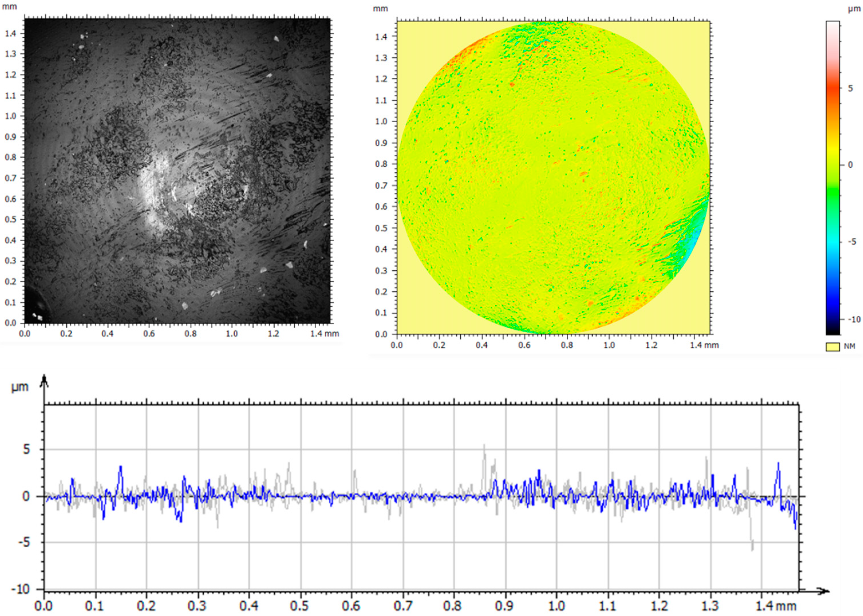863x616 pixels.
Task: Click the grayscale surface intensity image
Action: tap(177, 171)
